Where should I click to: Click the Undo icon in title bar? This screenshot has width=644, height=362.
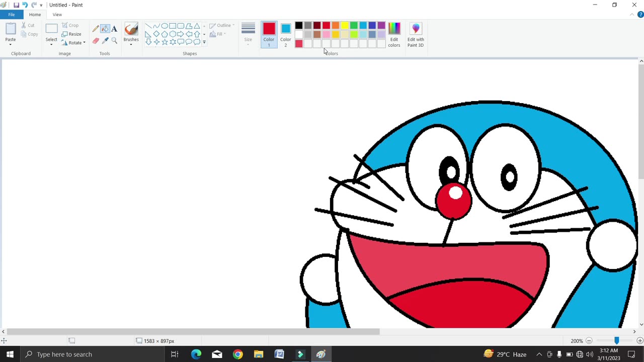point(25,5)
